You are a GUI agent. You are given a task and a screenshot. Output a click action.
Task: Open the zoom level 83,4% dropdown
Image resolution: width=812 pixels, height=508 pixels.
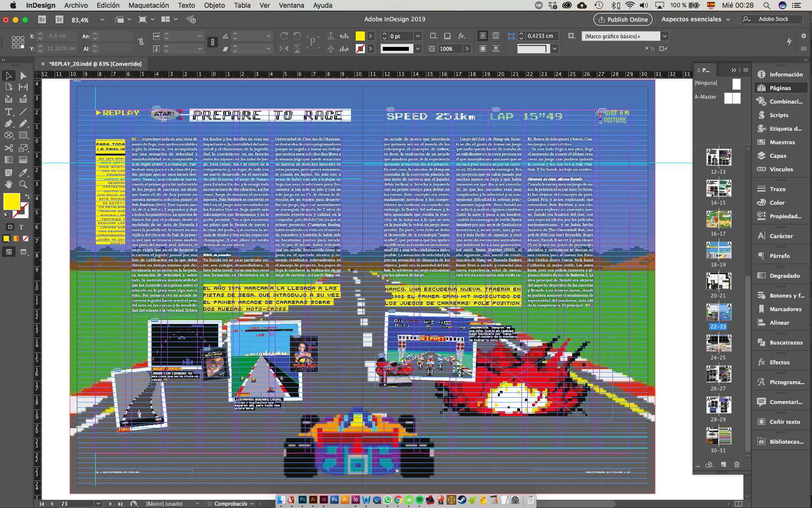[x=102, y=20]
